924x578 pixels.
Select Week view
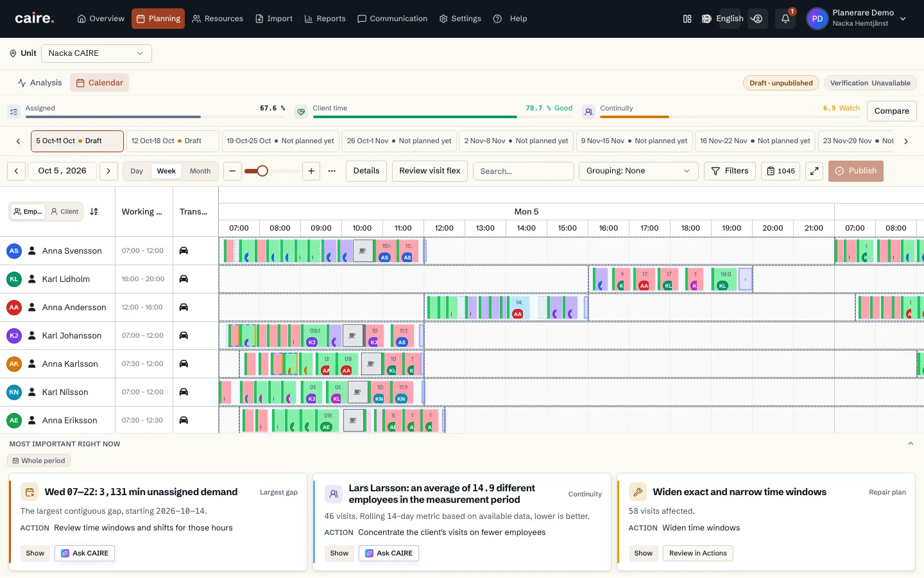[x=166, y=171]
